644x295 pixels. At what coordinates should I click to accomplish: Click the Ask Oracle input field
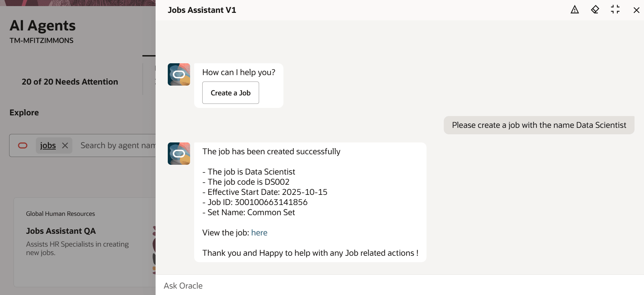[x=400, y=286]
